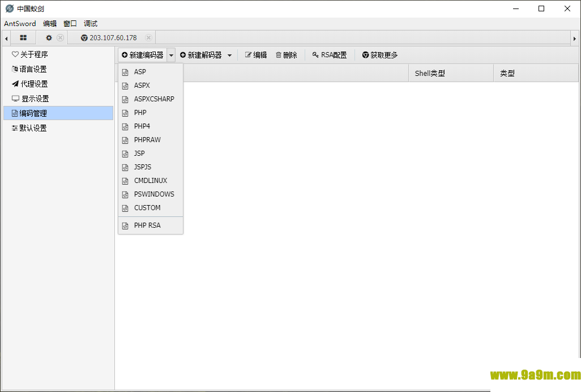581x392 pixels.
Task: Maximize the 中国蚁剑 window
Action: (x=541, y=8)
